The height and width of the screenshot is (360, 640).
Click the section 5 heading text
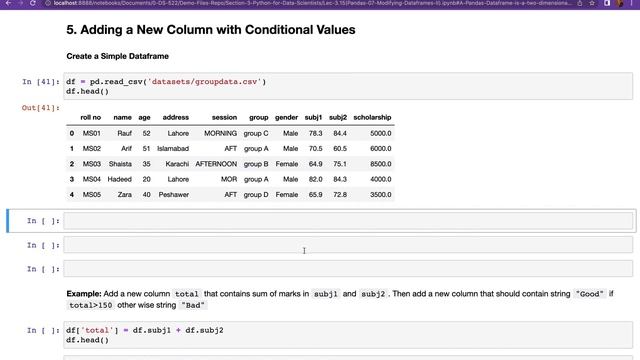(x=211, y=30)
